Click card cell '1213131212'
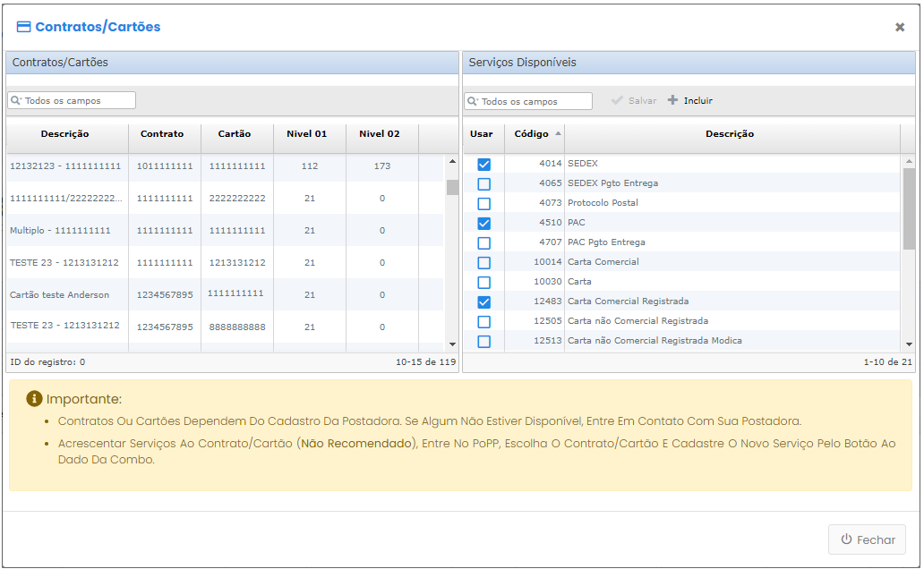Image resolution: width=924 pixels, height=569 pixels. [237, 263]
